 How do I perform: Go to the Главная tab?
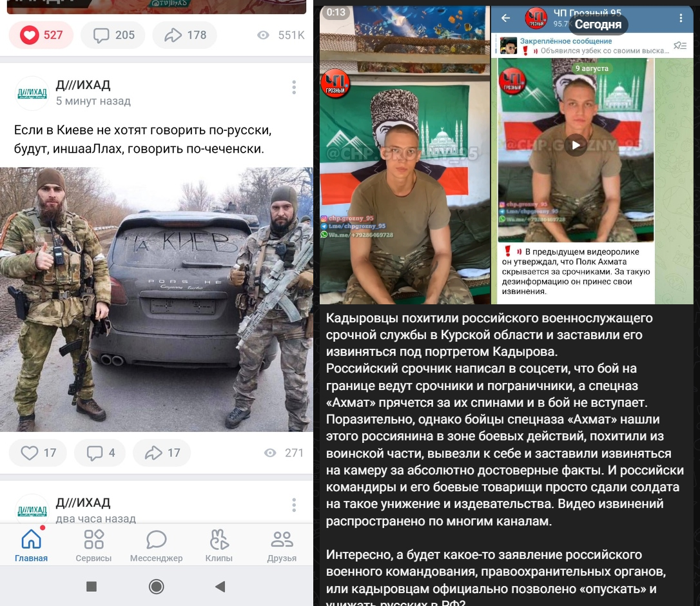[x=31, y=545]
